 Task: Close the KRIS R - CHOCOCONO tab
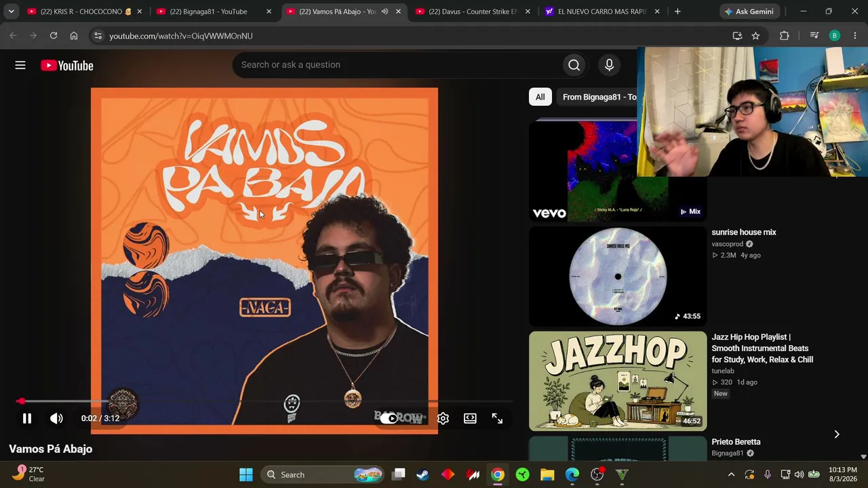pos(139,12)
